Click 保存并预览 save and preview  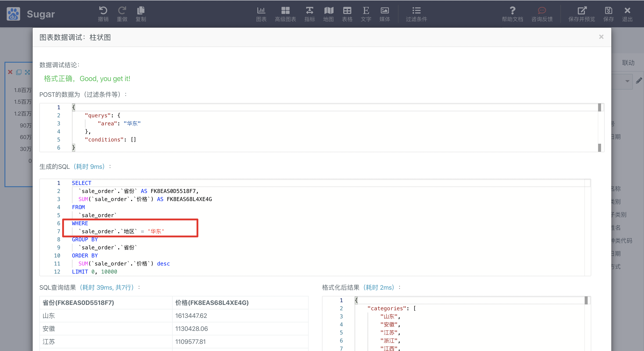pyautogui.click(x=581, y=14)
